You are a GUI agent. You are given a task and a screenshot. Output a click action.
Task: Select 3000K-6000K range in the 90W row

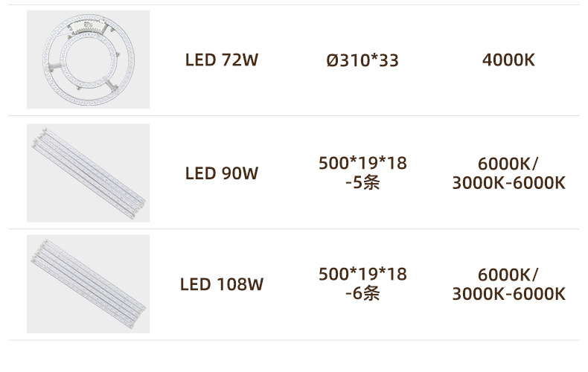coord(508,183)
